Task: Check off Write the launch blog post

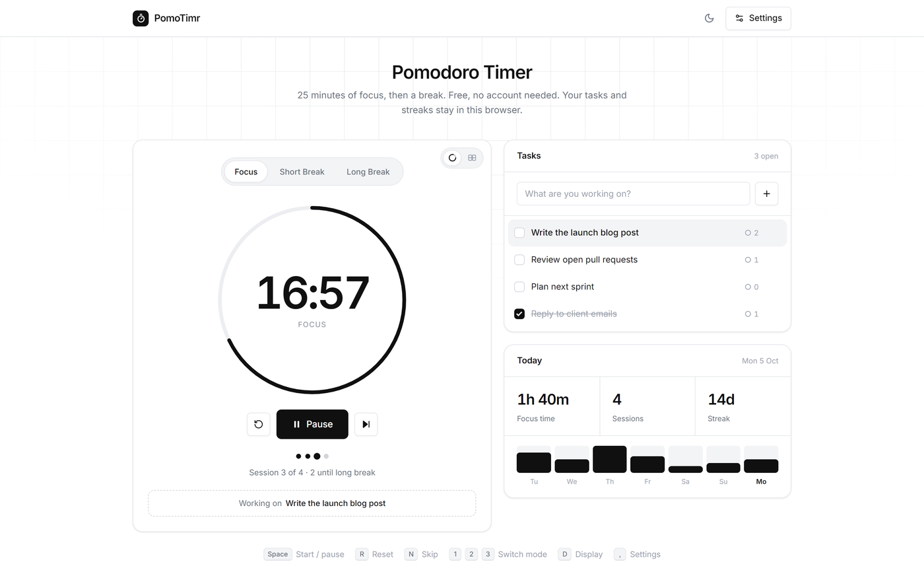Action: tap(519, 233)
